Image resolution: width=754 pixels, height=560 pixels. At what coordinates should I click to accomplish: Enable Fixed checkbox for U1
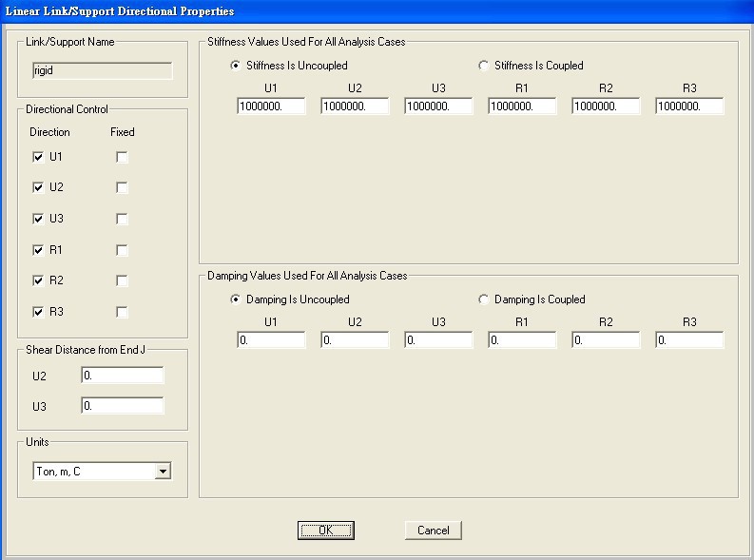coord(122,157)
